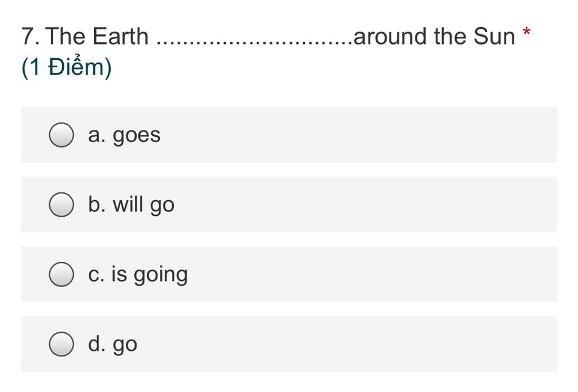Click the 'b. will go' answer label text
578x392 pixels.
(x=131, y=205)
